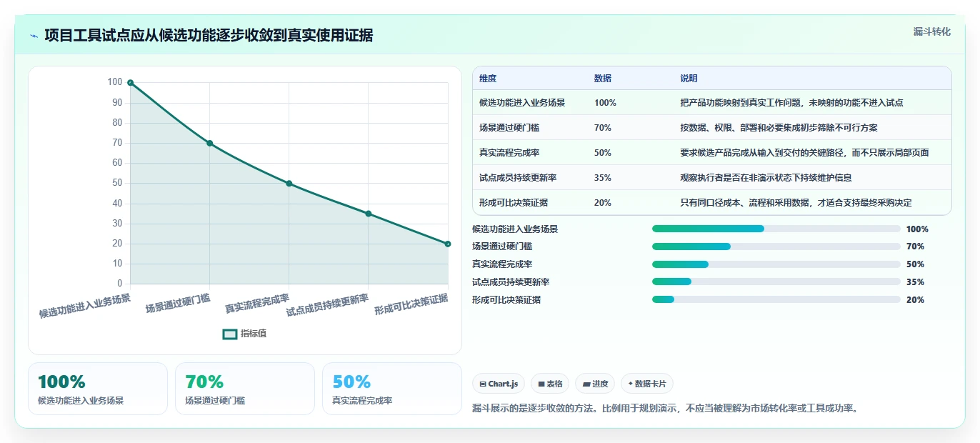Click the page title 项目工具试点应从候选功能逐步收敛
980x443 pixels.
pyautogui.click(x=209, y=35)
